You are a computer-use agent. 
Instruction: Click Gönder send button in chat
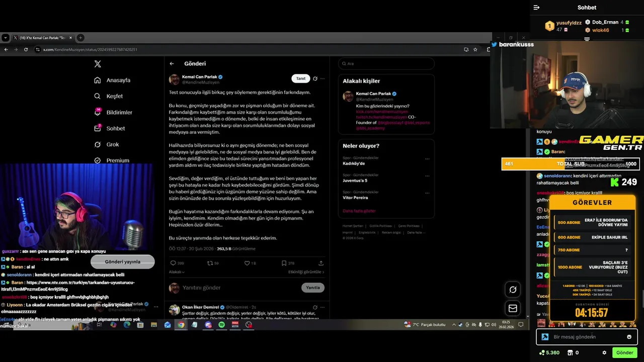click(625, 352)
